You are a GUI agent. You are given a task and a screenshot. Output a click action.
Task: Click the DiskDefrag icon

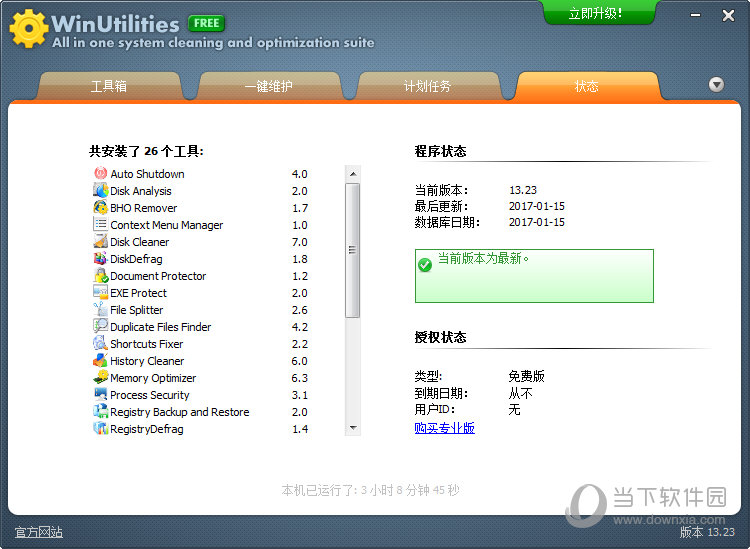click(100, 259)
